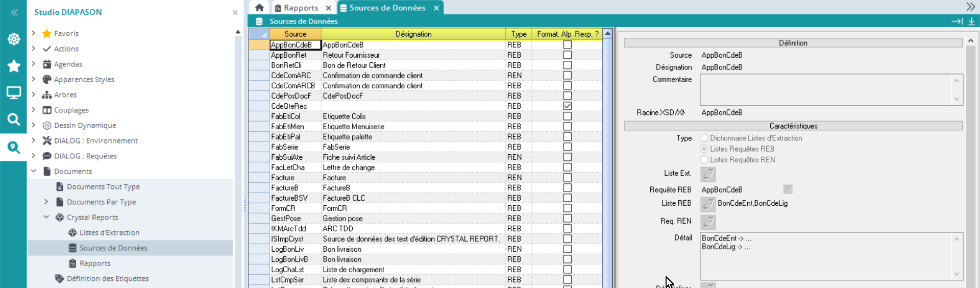
Task: Toggle the checked CdeQteRec format checkbox
Action: click(x=567, y=106)
